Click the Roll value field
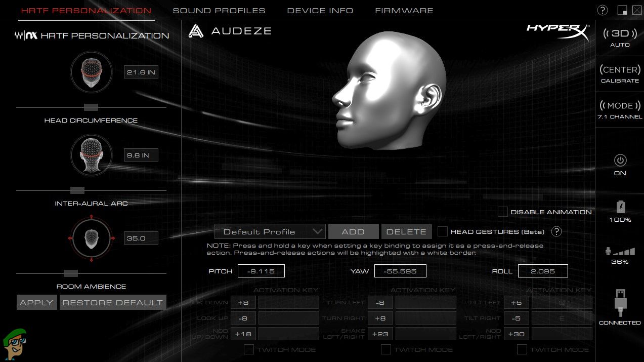This screenshot has width=644, height=362. 543,271
